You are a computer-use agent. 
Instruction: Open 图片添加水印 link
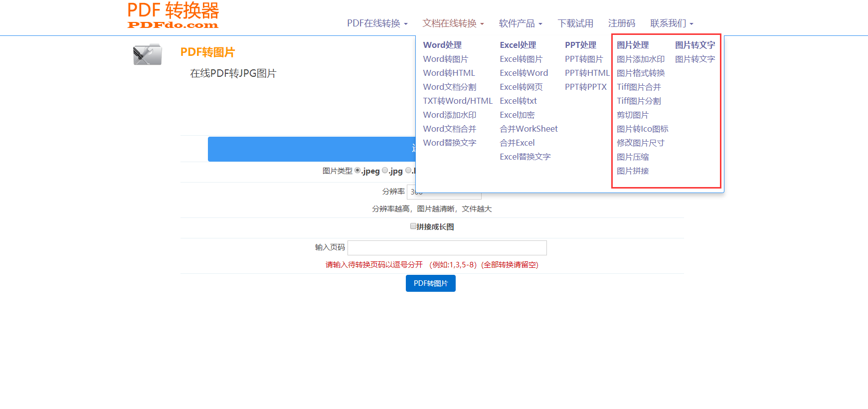click(x=641, y=59)
